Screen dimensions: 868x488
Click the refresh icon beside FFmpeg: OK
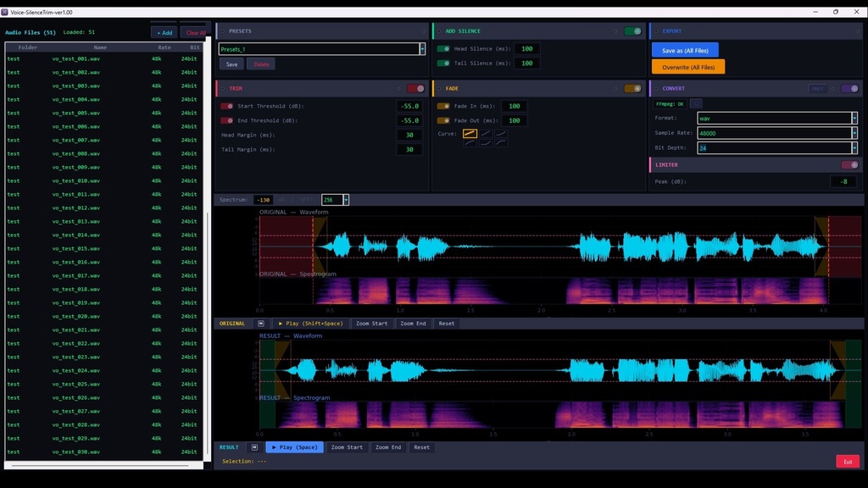pyautogui.click(x=697, y=103)
